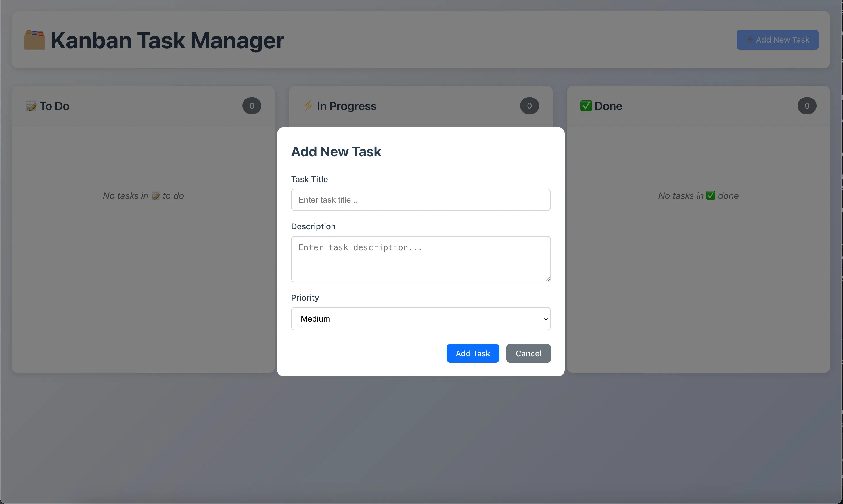This screenshot has height=504, width=843.
Task: Click the Add New Task button top right
Action: 777,40
